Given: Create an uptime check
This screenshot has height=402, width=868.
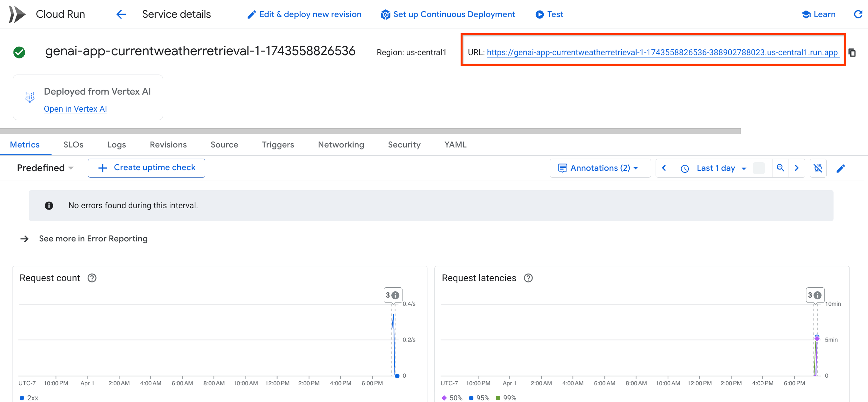Looking at the screenshot, I should tap(146, 167).
